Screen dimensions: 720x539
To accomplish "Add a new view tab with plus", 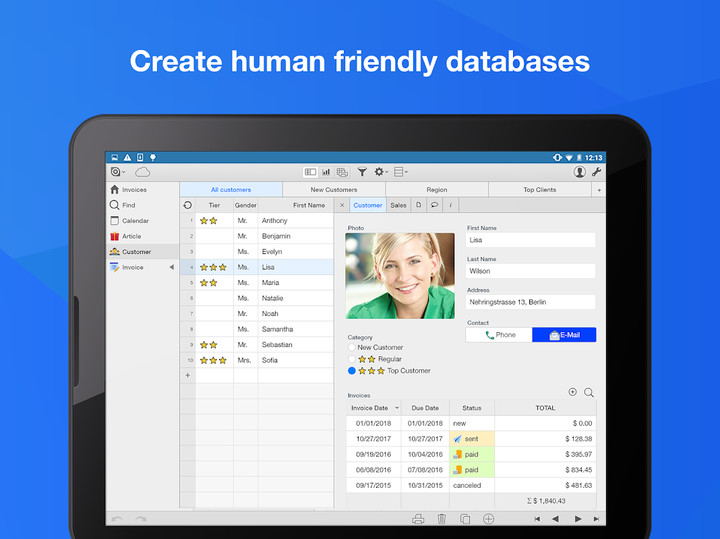I will [599, 190].
